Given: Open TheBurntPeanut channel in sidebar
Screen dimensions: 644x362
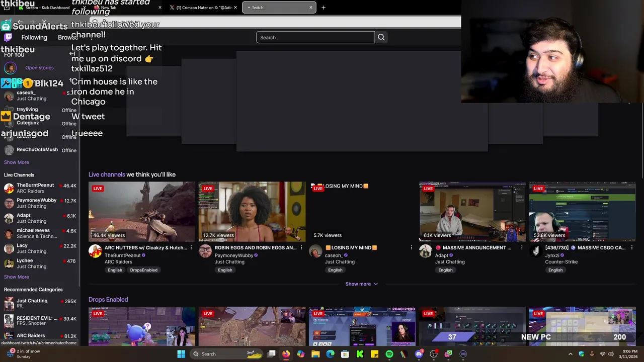Looking at the screenshot, I should 40,188.
